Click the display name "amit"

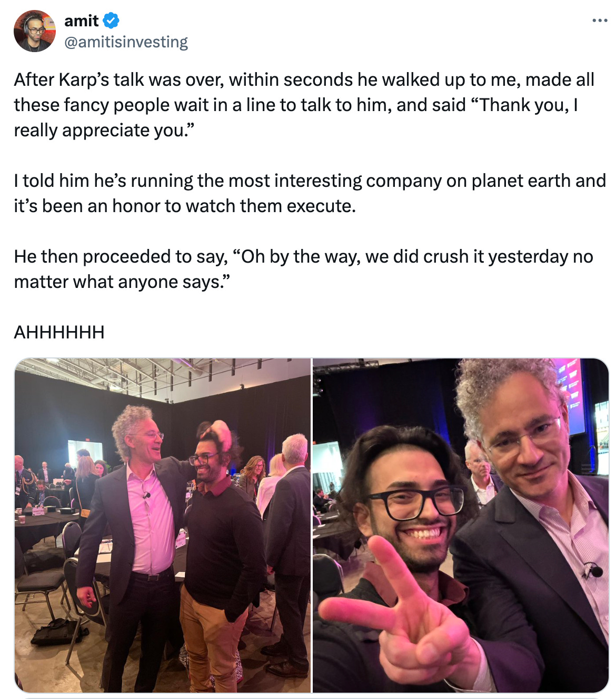pos(81,21)
